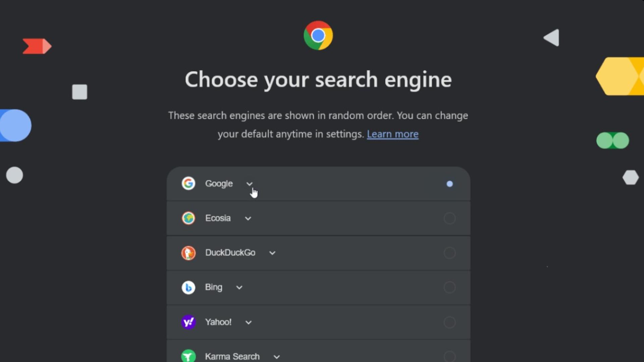Expand the Karma Search chevron
The width and height of the screenshot is (644, 362).
click(277, 357)
